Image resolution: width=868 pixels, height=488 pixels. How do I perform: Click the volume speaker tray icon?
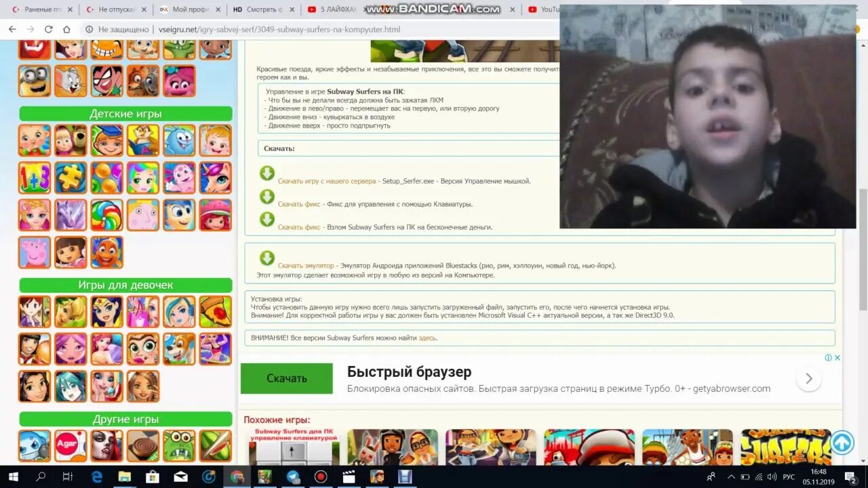point(771,476)
